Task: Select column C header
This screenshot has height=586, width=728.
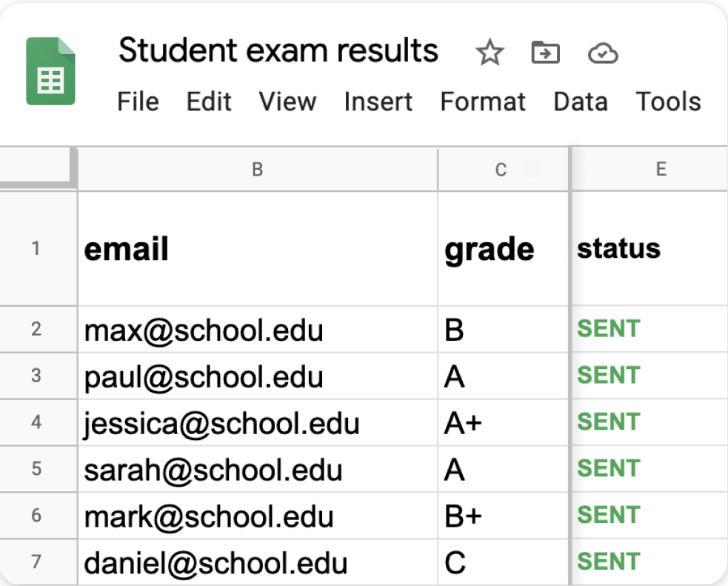Action: 501,169
